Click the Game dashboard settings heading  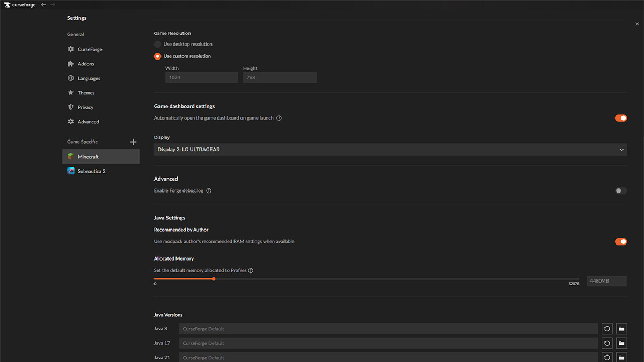[x=184, y=106]
